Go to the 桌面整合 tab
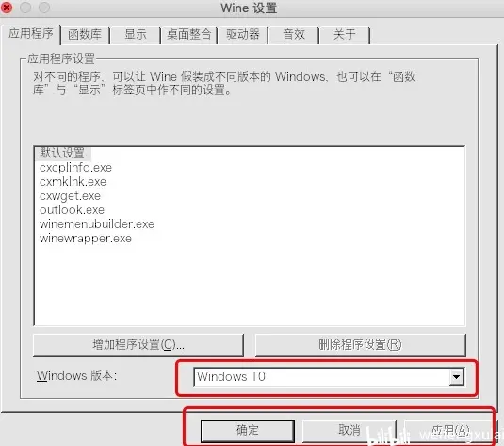This screenshot has height=446, width=504. 189,35
